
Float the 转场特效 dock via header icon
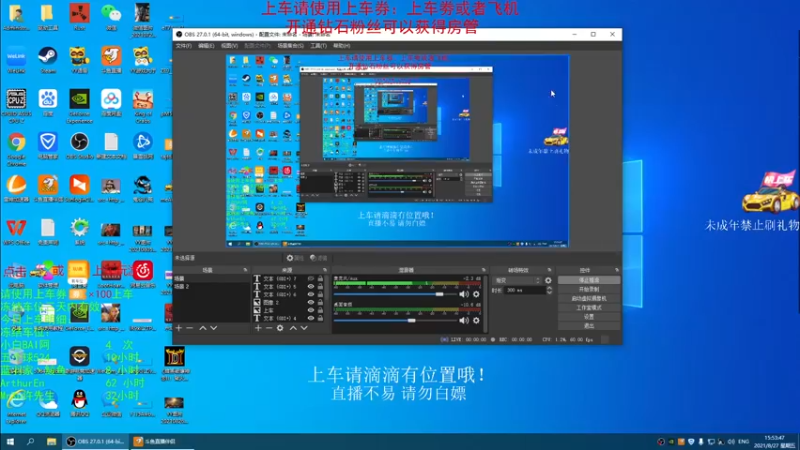pyautogui.click(x=549, y=270)
